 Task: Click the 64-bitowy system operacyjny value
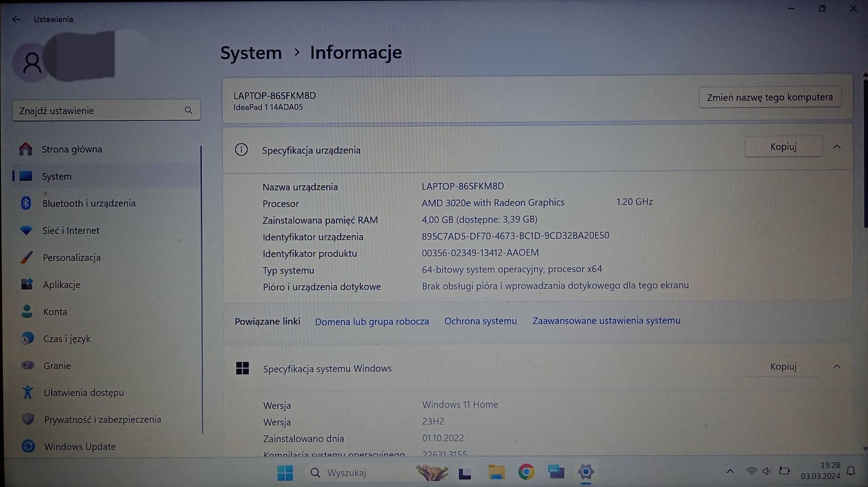point(512,269)
